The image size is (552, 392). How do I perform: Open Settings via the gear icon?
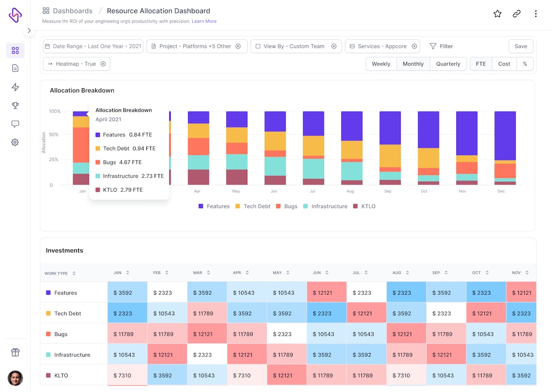15,142
